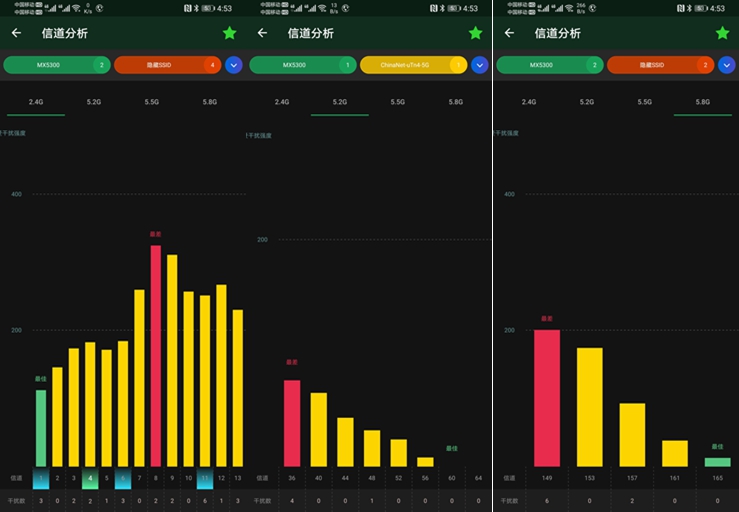The width and height of the screenshot is (739, 512).
Task: Open the blue chevron dropdown in middle screen
Action: 480,65
